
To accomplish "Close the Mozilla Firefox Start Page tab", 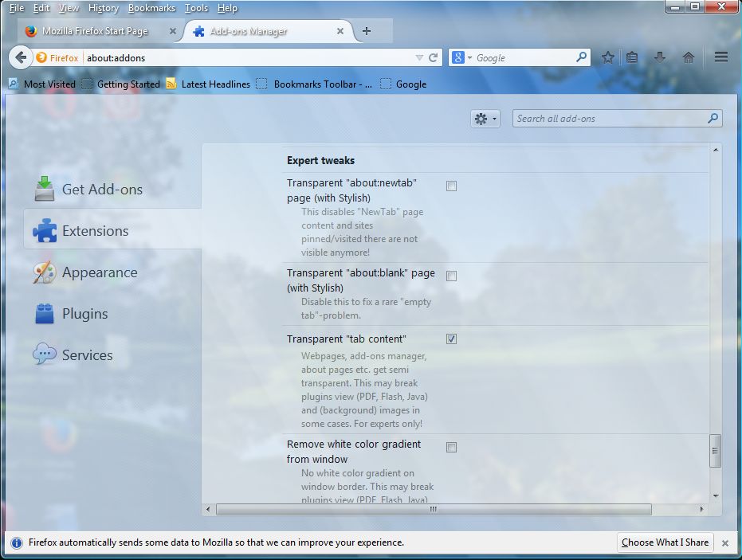I will tap(173, 31).
